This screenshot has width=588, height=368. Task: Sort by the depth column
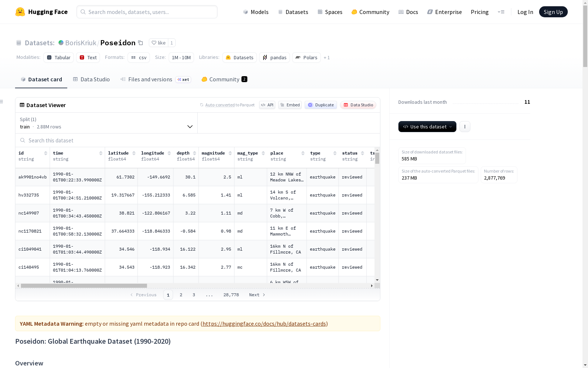[194, 153]
